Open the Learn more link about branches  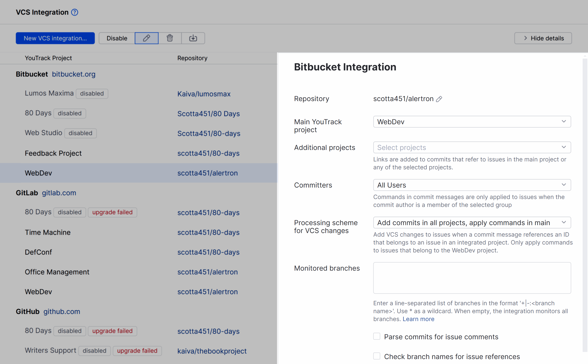coord(418,319)
